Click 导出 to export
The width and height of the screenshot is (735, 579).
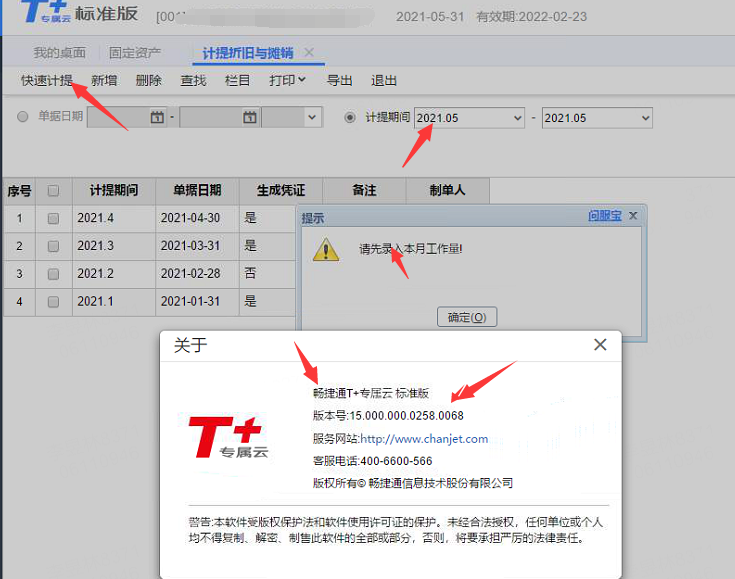click(x=340, y=81)
